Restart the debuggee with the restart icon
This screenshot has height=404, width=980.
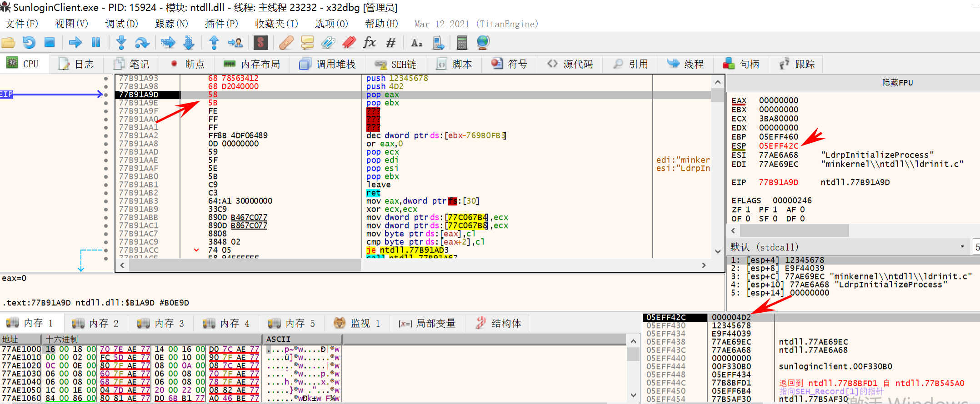tap(29, 43)
